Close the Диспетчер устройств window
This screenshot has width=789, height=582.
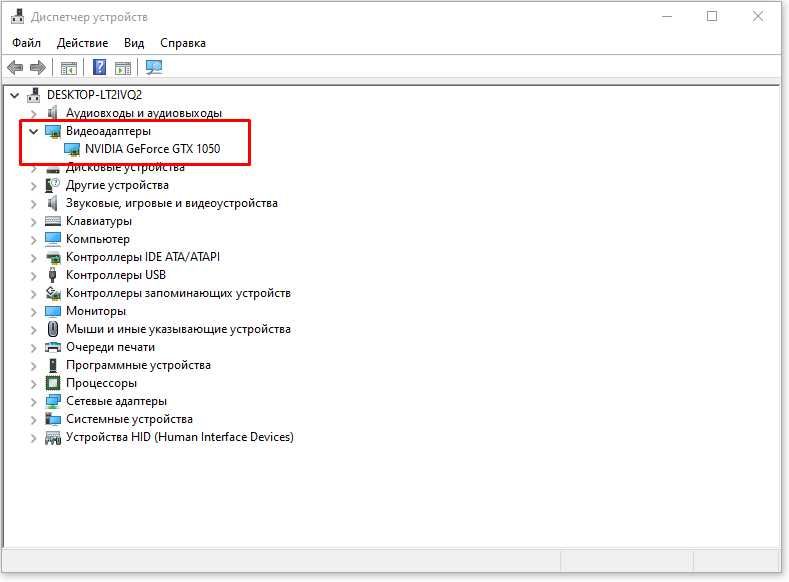tap(758, 17)
